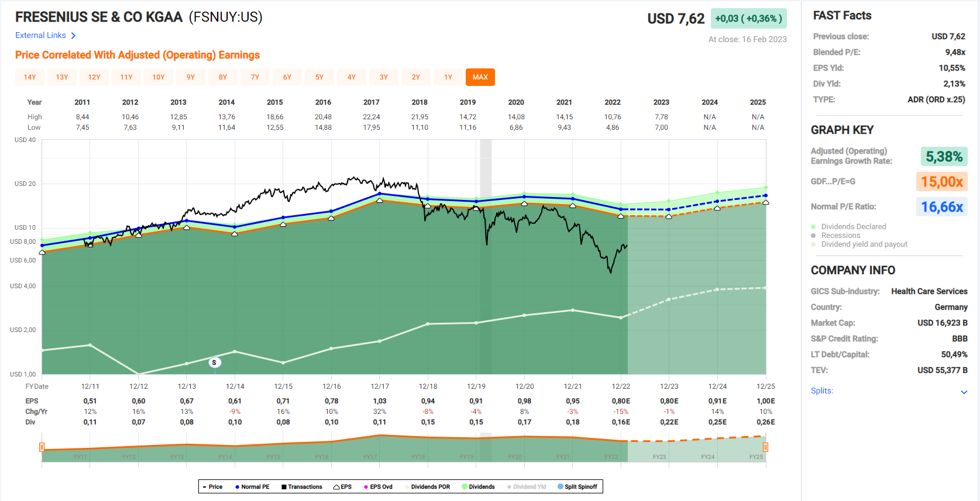
Task: Toggle EPS triangle icon in legend
Action: point(336,487)
